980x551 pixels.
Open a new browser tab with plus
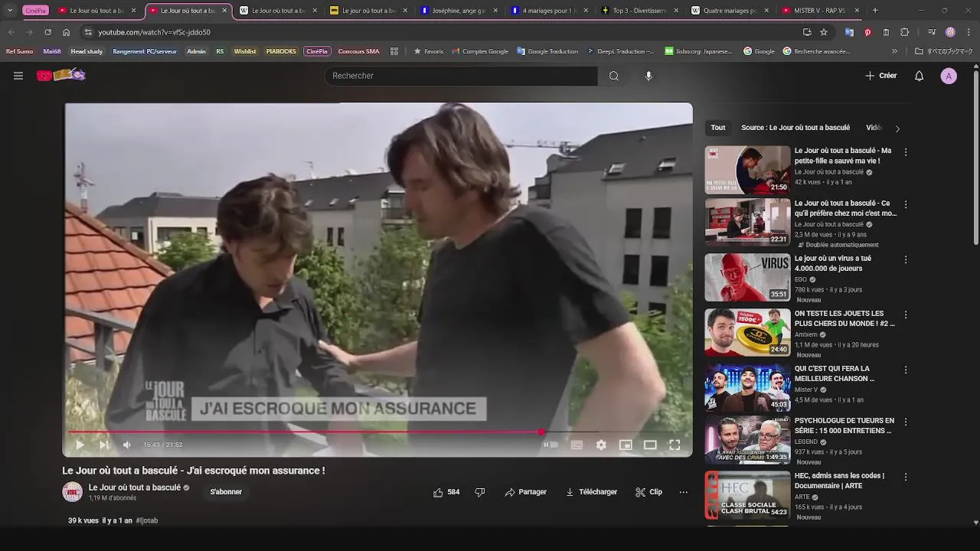[x=875, y=11]
